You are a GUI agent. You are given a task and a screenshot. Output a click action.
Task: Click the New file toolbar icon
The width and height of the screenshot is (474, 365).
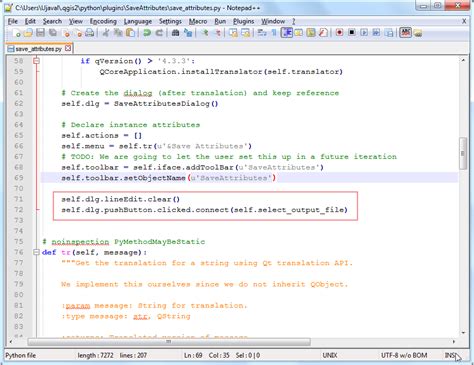16,33
